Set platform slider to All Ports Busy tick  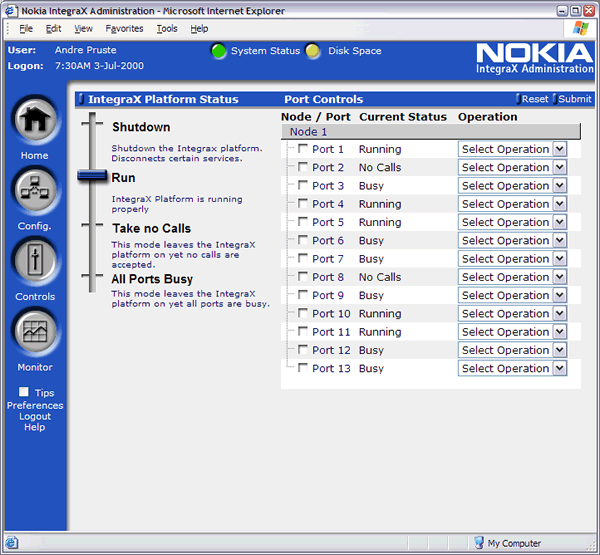click(x=92, y=275)
